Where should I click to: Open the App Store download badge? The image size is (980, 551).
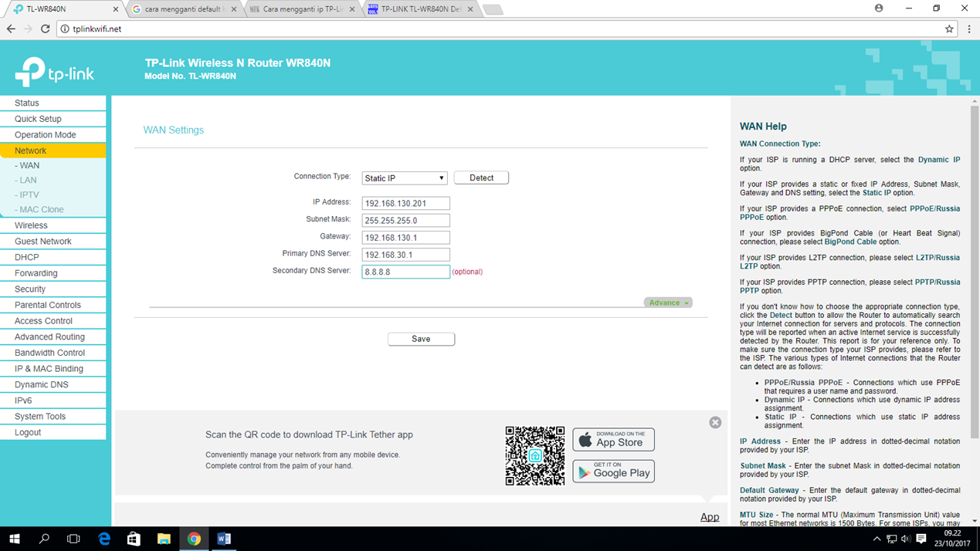click(614, 440)
